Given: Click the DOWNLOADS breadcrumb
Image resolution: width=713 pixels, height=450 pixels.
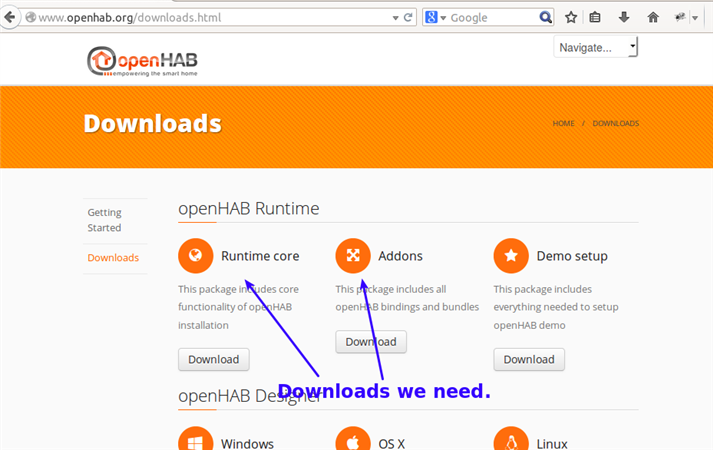Looking at the screenshot, I should pyautogui.click(x=616, y=123).
